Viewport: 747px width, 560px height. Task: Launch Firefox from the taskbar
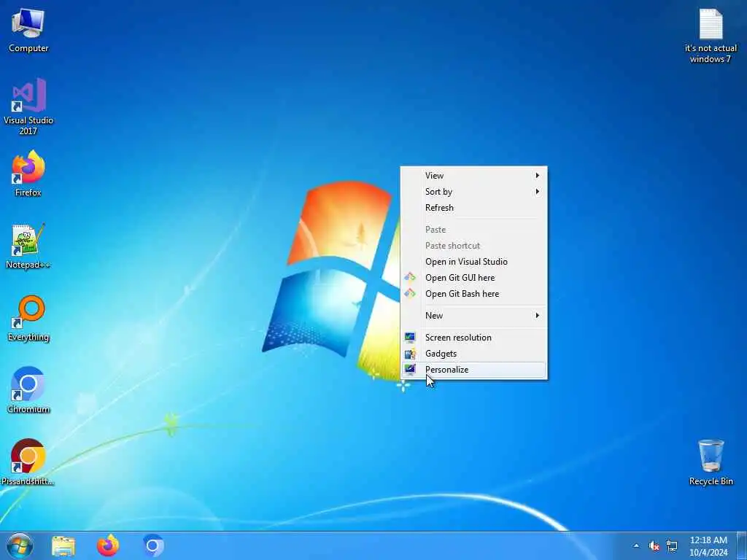click(x=108, y=545)
